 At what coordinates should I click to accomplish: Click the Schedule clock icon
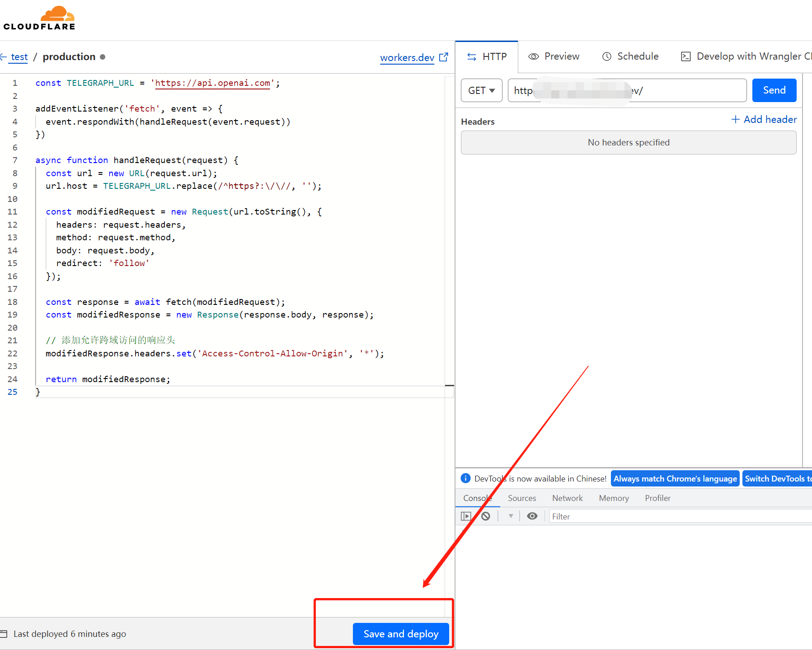(607, 56)
